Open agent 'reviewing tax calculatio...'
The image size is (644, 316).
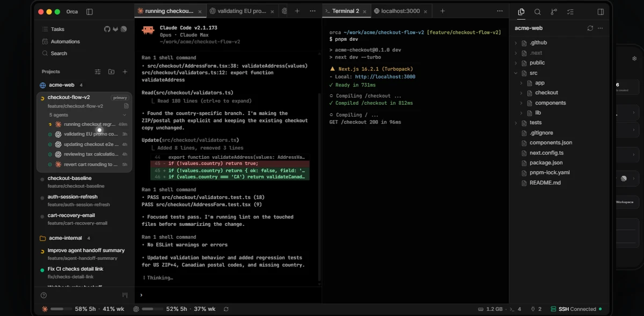point(88,155)
